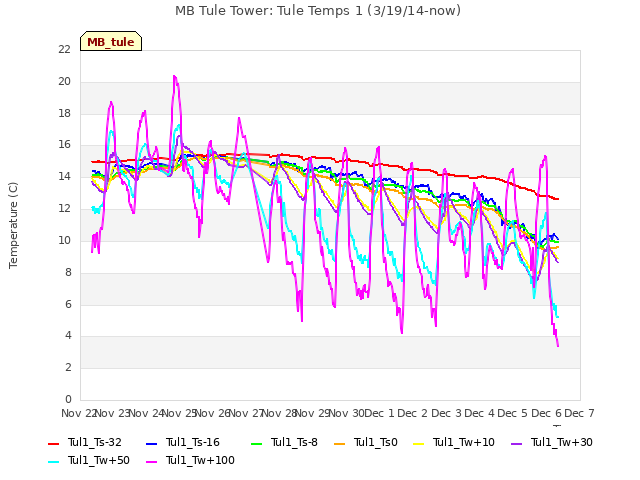Click the Dec 7 x-axis tick label

pos(580,413)
